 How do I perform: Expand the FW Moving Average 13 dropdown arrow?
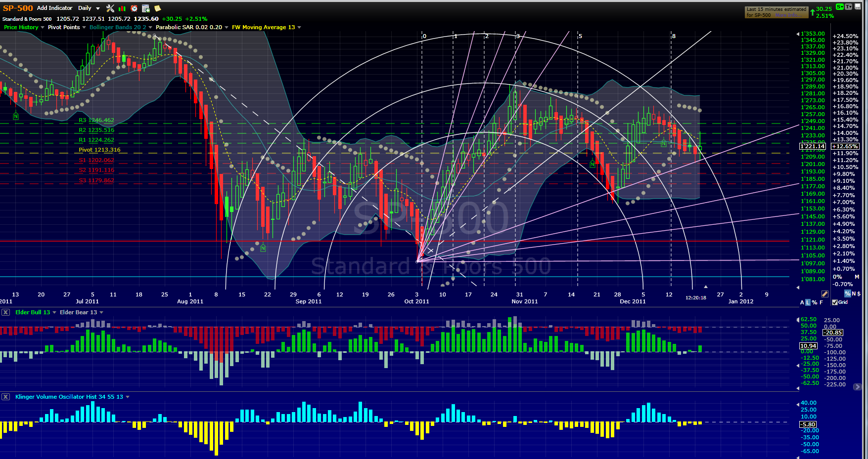coord(299,27)
